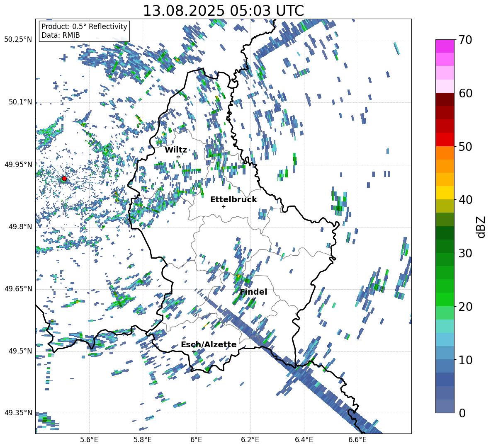Click the Esch/Alzette city label

click(x=209, y=345)
